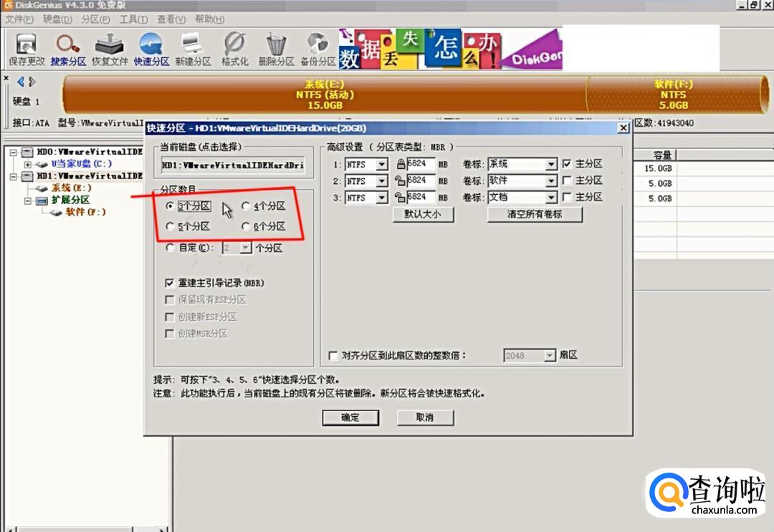Expand the U当家U盘(C:) tree node
This screenshot has width=774, height=532.
(28, 164)
